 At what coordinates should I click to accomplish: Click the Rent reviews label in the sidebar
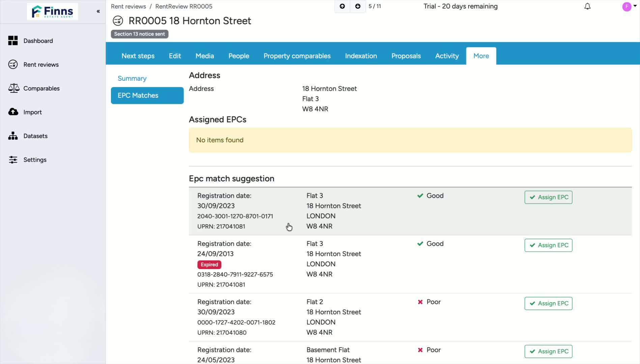click(x=41, y=64)
